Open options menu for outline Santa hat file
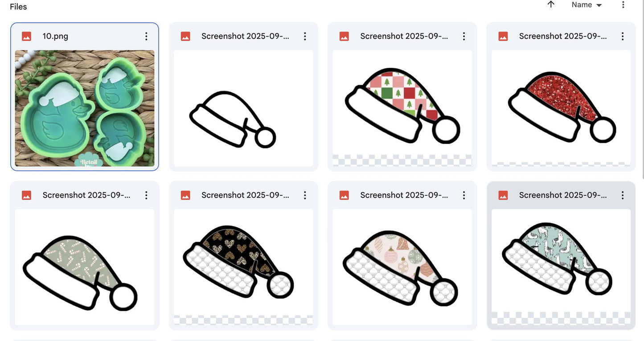 pyautogui.click(x=305, y=36)
